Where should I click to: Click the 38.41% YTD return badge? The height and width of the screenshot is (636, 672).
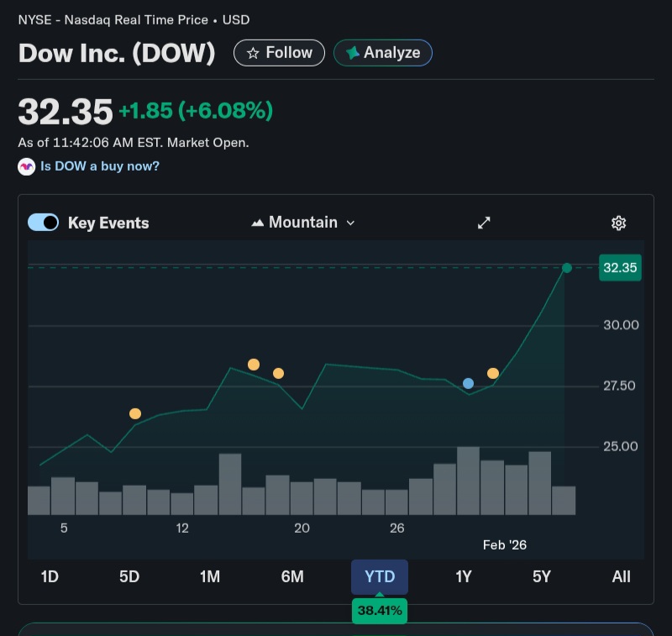[380, 610]
